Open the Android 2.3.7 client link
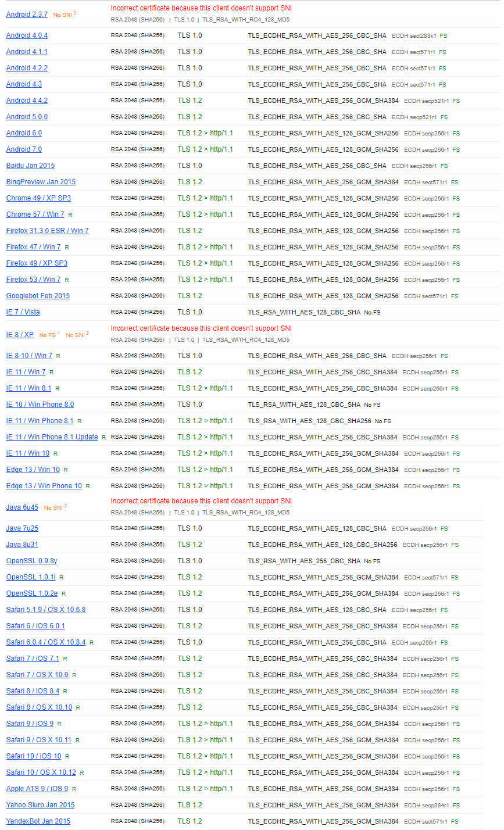Image resolution: width=504 pixels, height=830 pixels. tap(27, 14)
